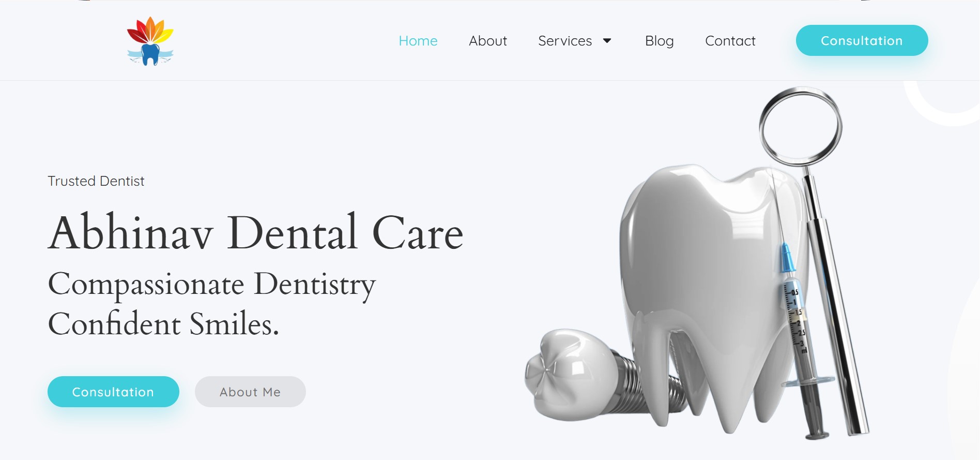Click the Confident Smiles text line
The image size is (980, 460).
[163, 324]
